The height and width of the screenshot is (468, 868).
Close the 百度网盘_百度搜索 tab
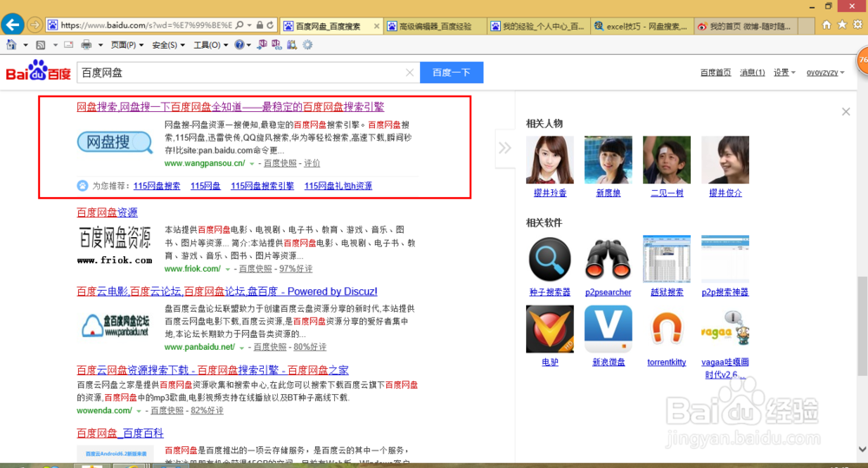coord(377,26)
